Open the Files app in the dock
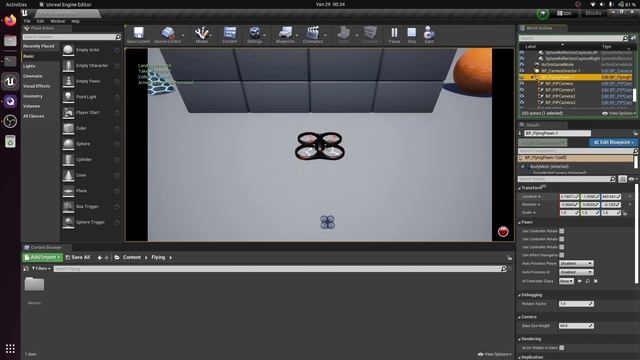Viewport: 640px width, 360px height. click(x=10, y=40)
